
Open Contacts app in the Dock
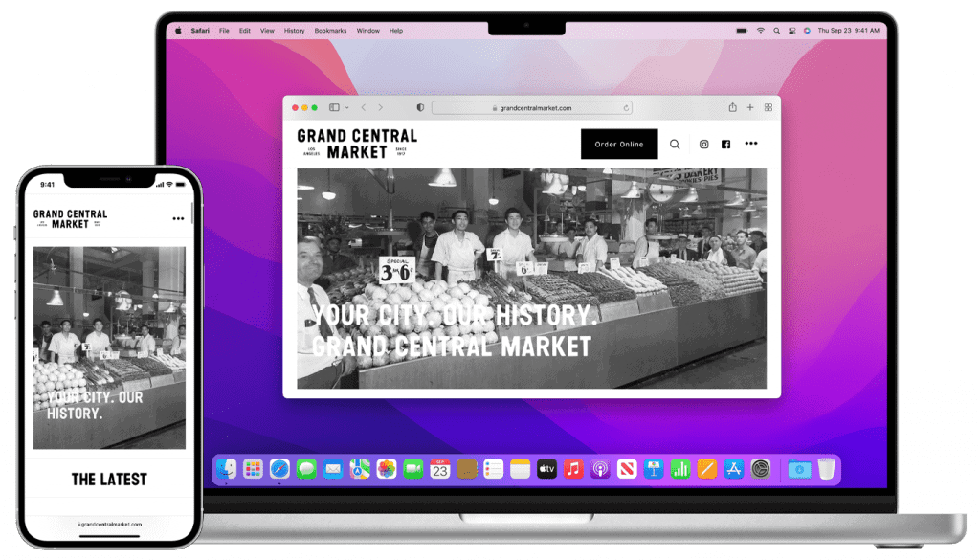pos(467,469)
